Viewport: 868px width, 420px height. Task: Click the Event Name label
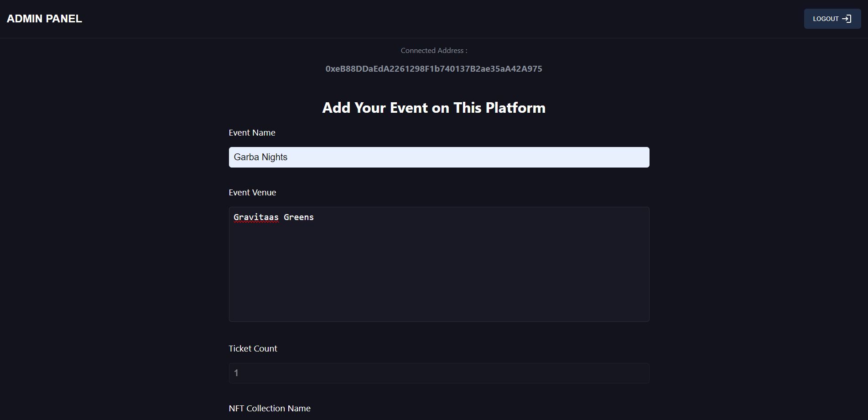pyautogui.click(x=252, y=133)
